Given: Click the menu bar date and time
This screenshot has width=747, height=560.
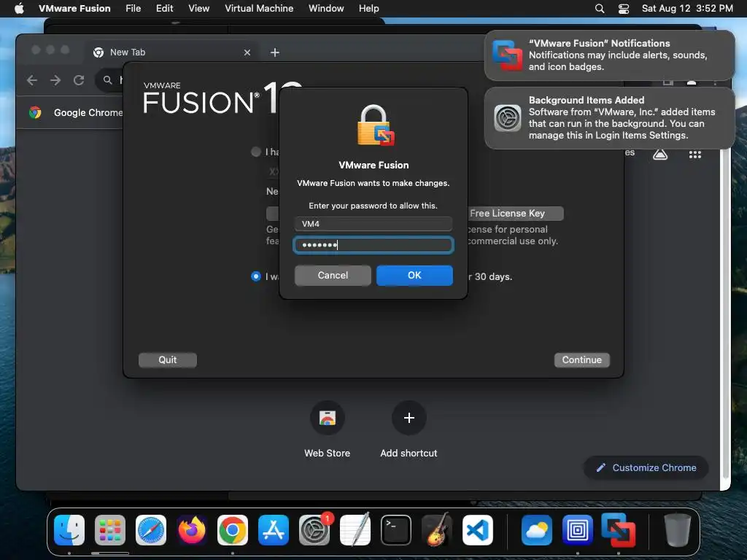Looking at the screenshot, I should click(687, 9).
